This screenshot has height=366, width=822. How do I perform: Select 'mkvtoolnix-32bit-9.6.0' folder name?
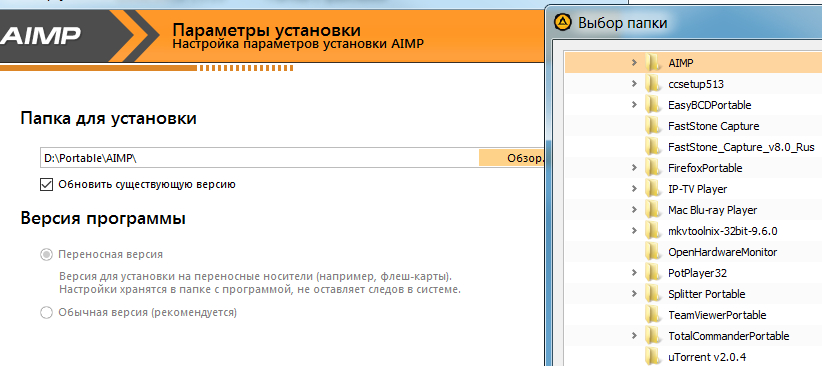(723, 231)
